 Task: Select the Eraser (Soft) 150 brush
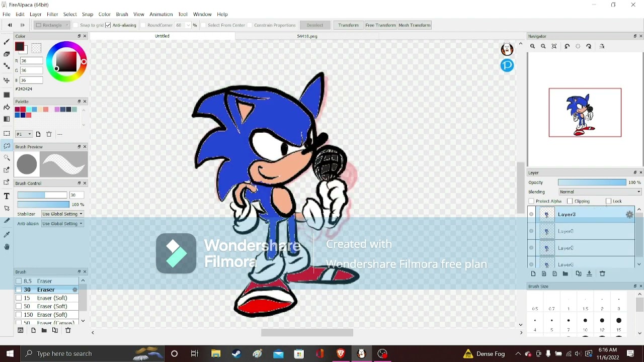(x=47, y=315)
